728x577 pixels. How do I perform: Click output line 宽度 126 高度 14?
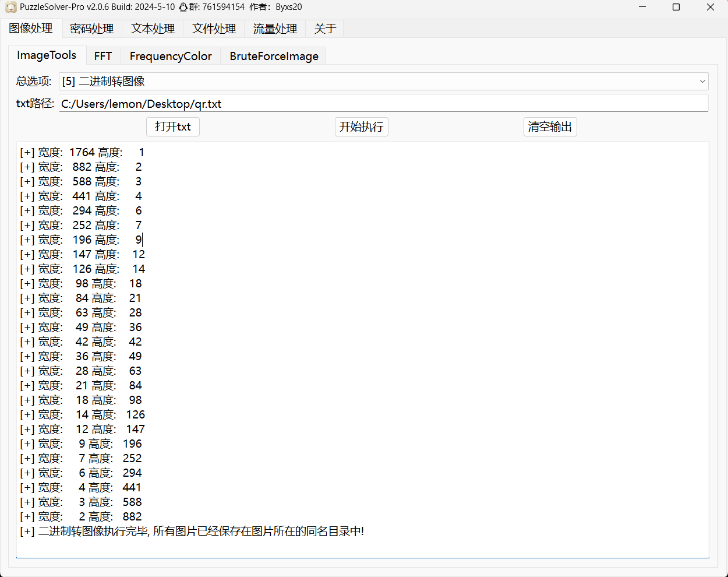[82, 269]
